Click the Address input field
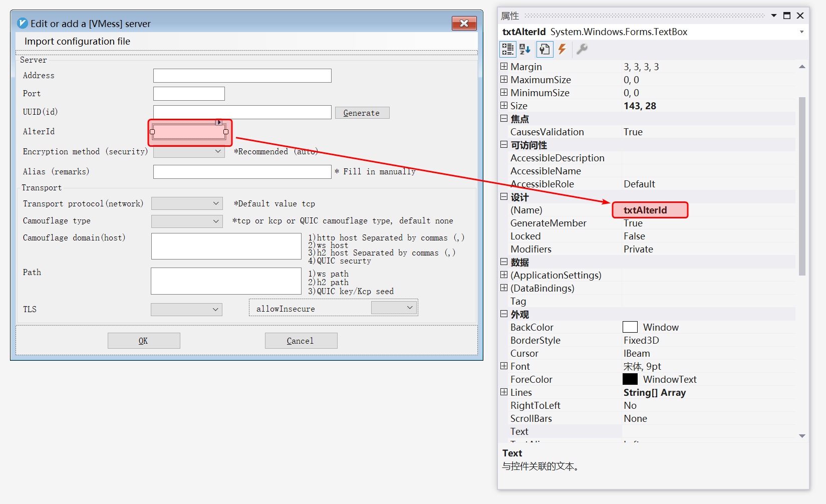 coord(242,76)
